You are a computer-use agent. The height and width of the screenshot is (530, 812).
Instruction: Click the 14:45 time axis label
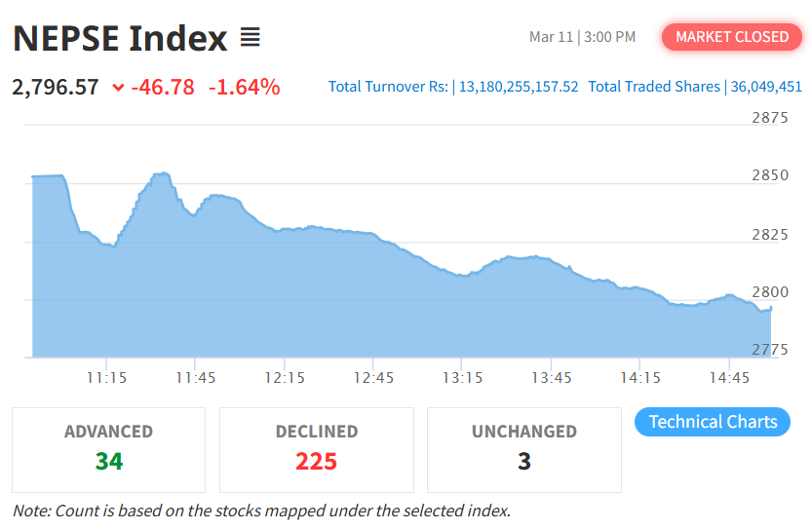[729, 377]
